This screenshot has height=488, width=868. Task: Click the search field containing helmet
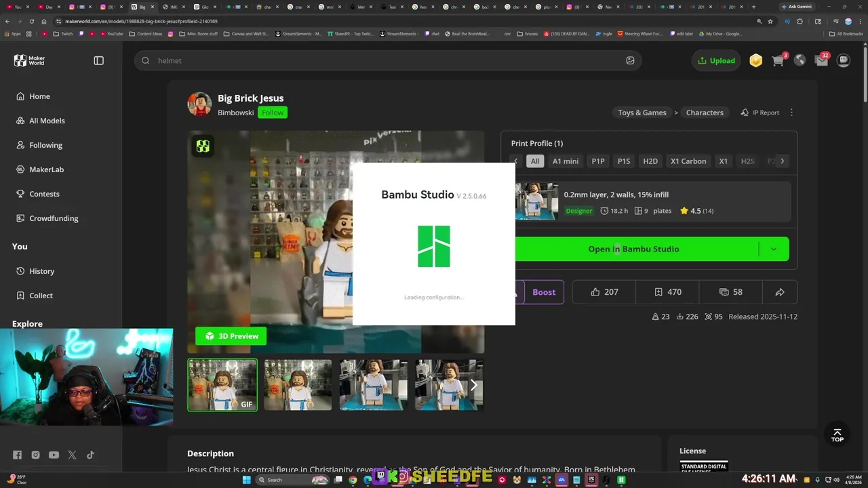tap(387, 60)
